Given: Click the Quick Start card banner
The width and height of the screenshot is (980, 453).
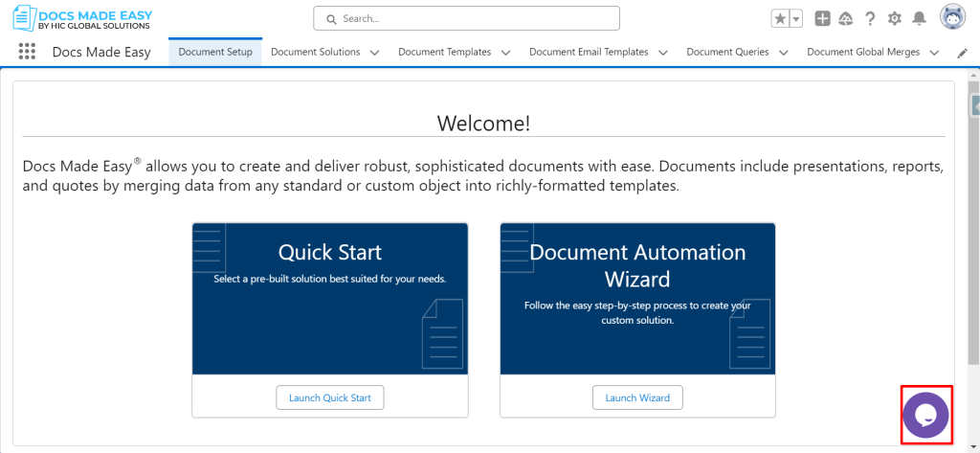Looking at the screenshot, I should coord(330,299).
